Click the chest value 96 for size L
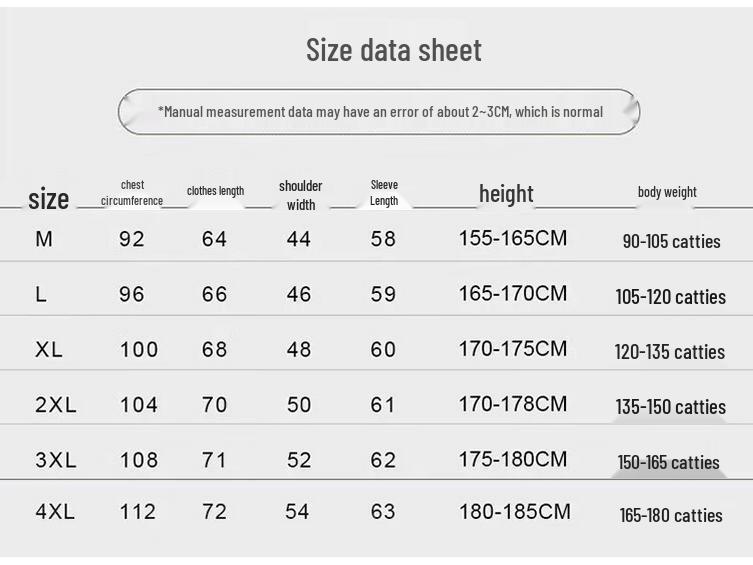Viewport: 753px width, 565px height. (x=132, y=294)
